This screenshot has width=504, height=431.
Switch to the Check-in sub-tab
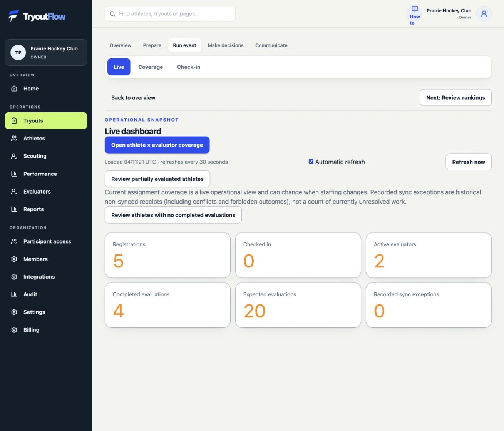189,67
